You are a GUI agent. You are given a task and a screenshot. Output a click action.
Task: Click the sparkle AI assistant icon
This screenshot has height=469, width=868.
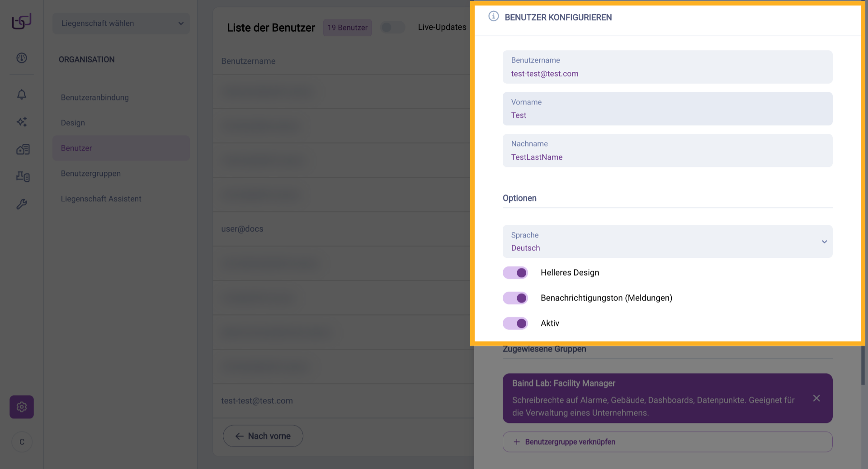22,122
